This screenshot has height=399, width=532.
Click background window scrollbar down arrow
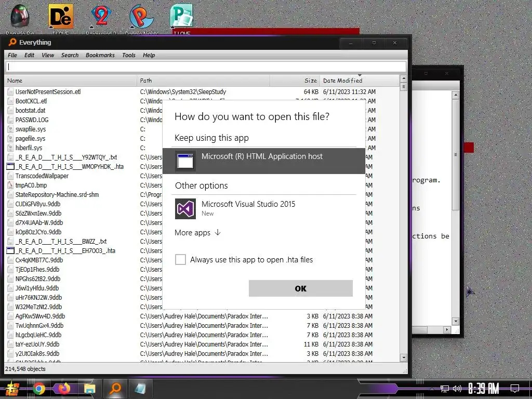point(456,321)
